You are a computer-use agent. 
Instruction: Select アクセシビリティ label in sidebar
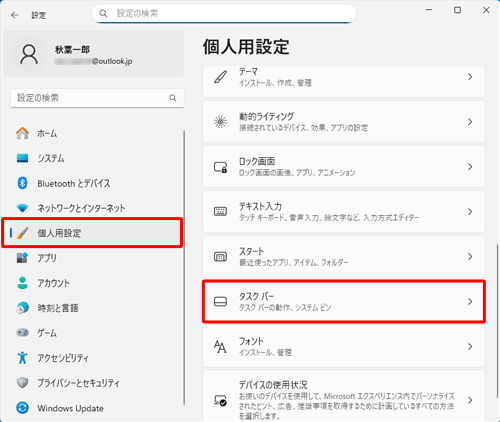coord(63,358)
